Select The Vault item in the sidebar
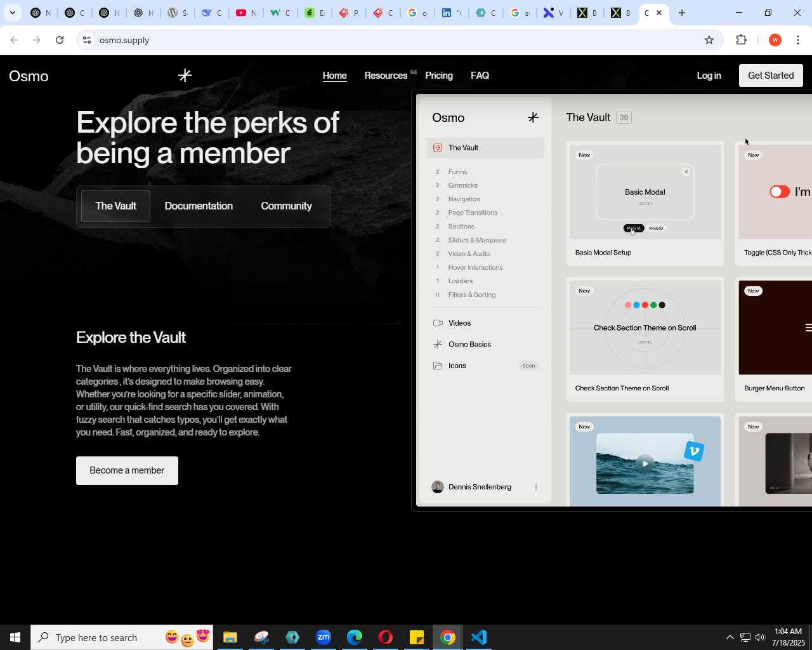The width and height of the screenshot is (812, 650). pos(485,148)
